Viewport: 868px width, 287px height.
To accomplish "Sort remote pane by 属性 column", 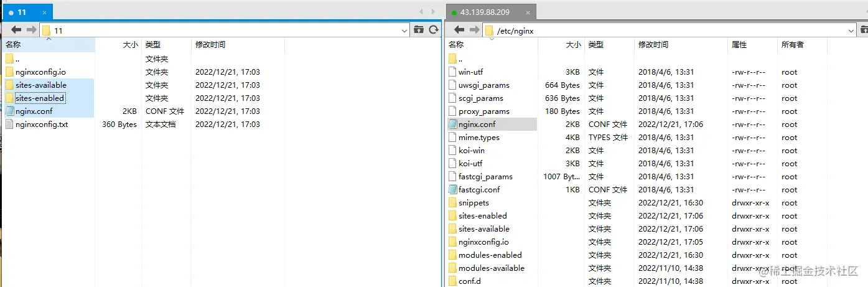I will [752, 45].
